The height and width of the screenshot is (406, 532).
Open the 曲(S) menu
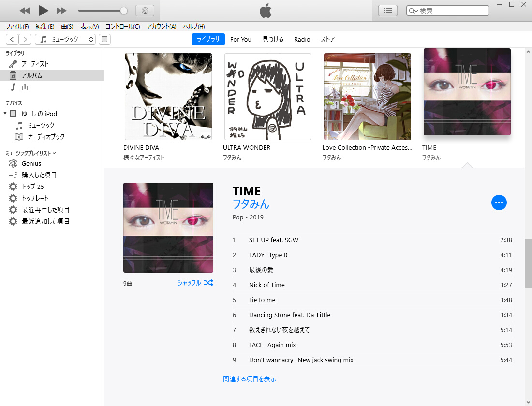(x=67, y=27)
